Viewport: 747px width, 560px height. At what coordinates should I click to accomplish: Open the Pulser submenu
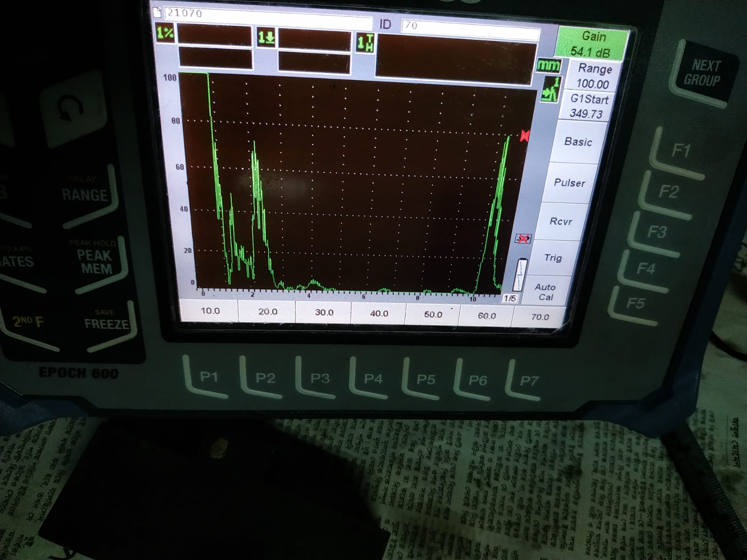coord(570,182)
